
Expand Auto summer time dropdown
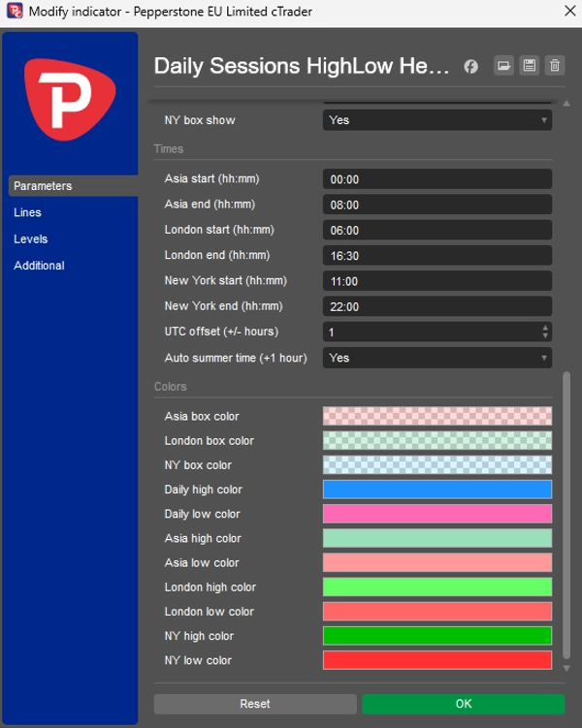436,358
